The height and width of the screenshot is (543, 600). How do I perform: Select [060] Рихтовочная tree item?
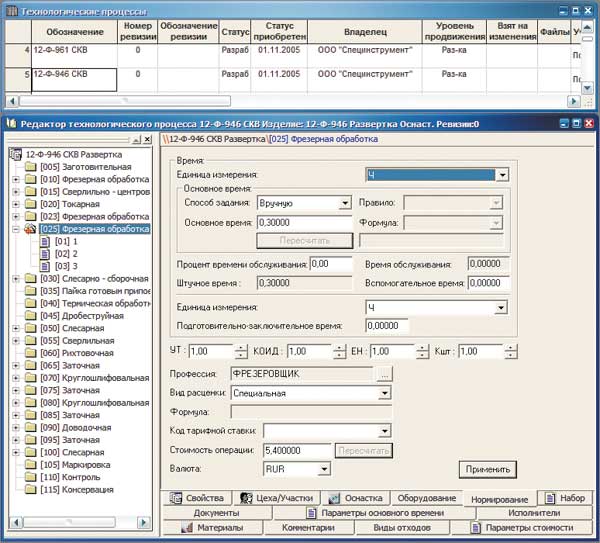pyautogui.click(x=77, y=353)
